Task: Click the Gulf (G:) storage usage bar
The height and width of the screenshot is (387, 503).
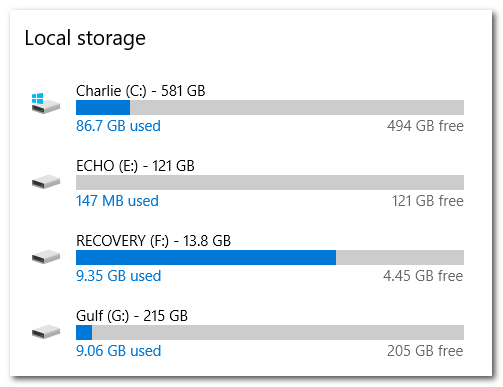Action: click(270, 332)
